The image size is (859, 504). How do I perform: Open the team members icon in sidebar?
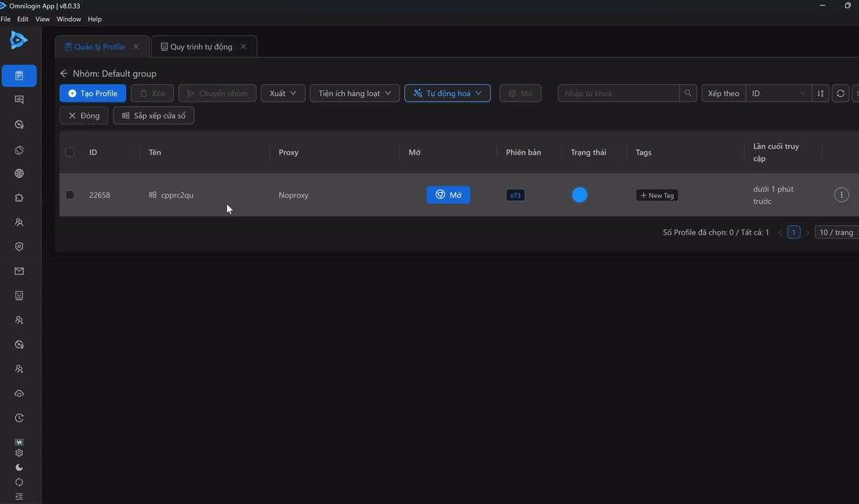[x=18, y=222]
